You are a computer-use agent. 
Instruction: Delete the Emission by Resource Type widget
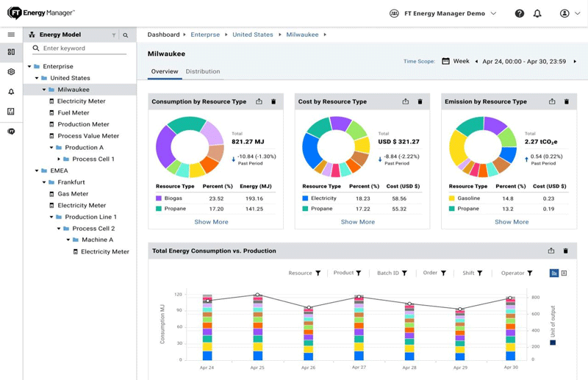pos(566,101)
